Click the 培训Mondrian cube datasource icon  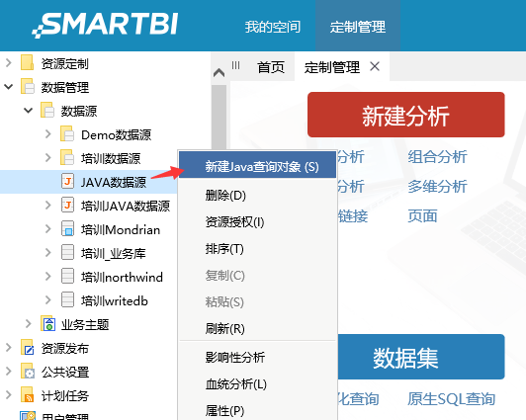tap(68, 229)
